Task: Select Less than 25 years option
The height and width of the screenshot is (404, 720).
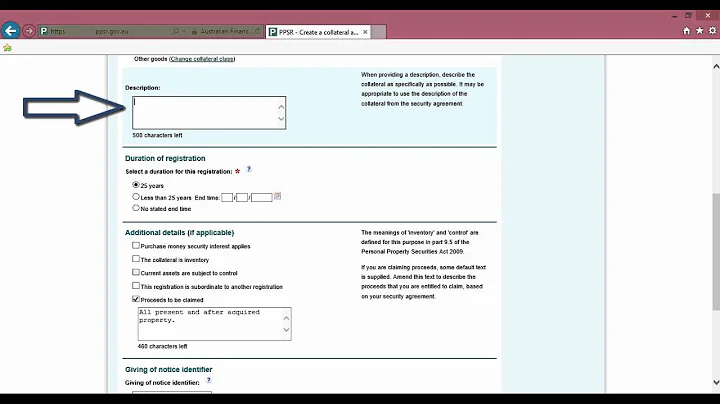Action: pyautogui.click(x=135, y=196)
